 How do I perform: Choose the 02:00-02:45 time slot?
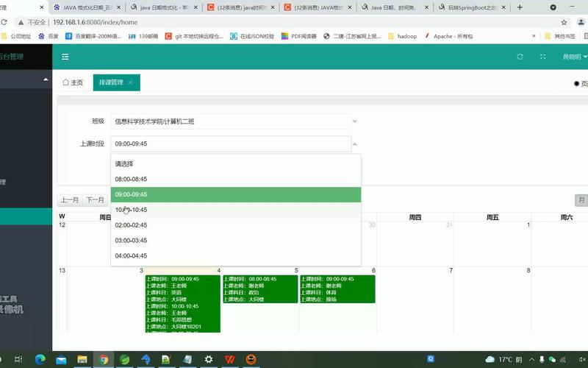coord(236,225)
